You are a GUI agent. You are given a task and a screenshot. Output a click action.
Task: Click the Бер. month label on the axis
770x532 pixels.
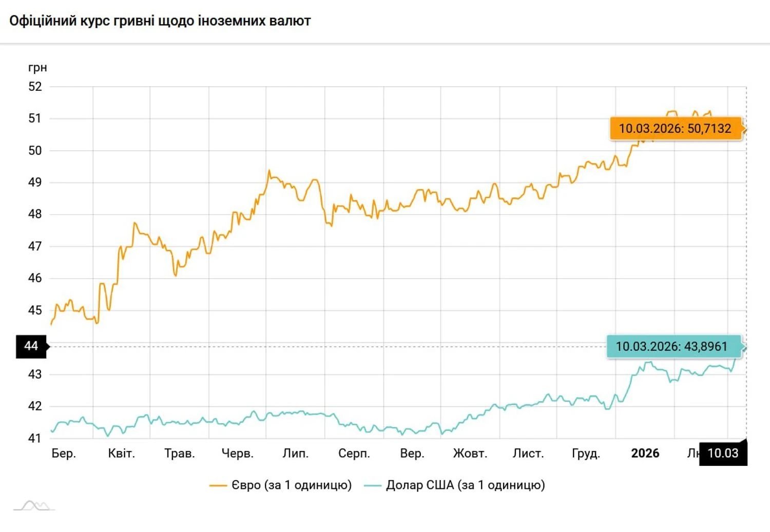click(x=64, y=454)
